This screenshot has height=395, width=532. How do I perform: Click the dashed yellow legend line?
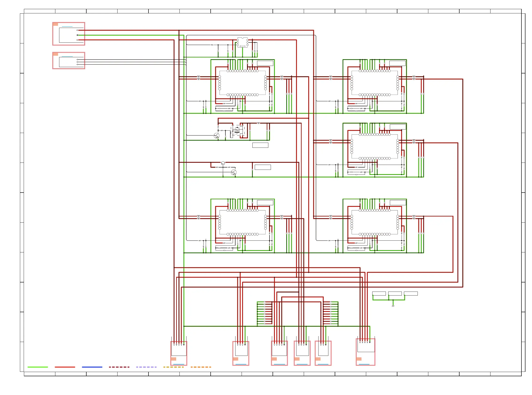(x=174, y=367)
